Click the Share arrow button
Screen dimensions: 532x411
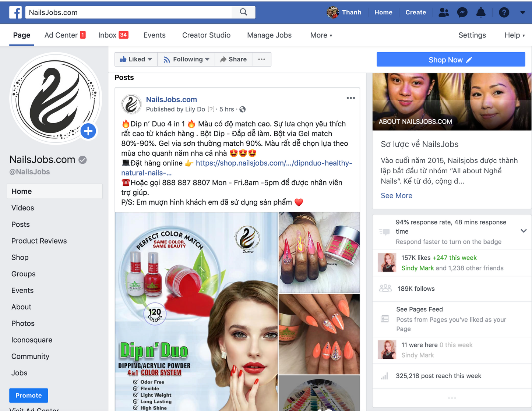233,59
